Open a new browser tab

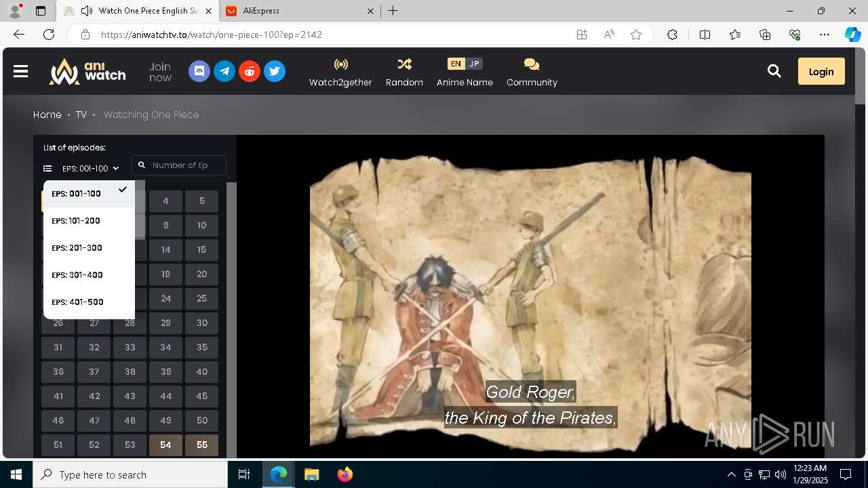(393, 11)
